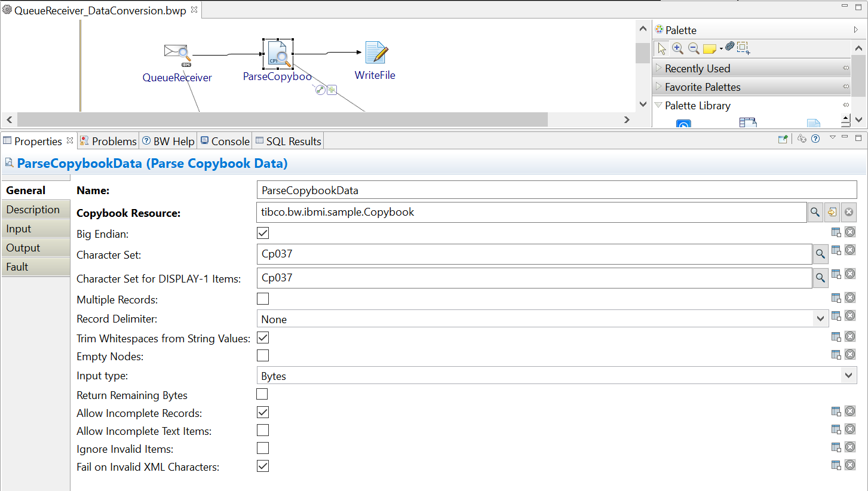Click the Name input field
Image resolution: width=868 pixels, height=491 pixels.
tap(556, 191)
